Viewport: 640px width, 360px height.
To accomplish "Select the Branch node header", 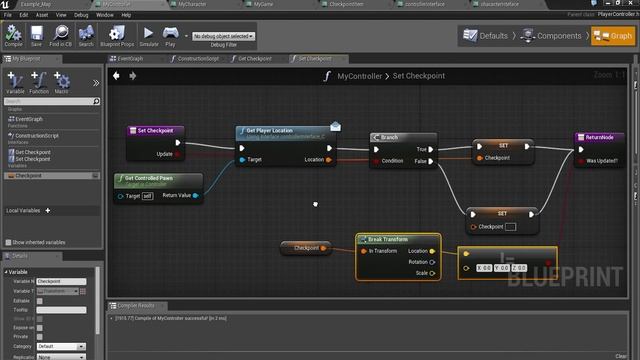I will pos(403,138).
